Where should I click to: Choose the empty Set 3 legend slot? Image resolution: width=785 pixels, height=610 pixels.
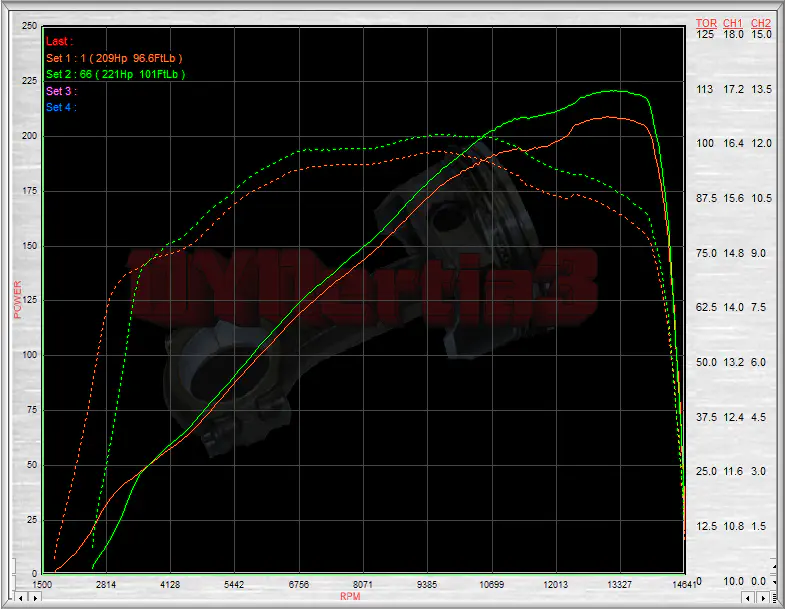click(x=61, y=91)
